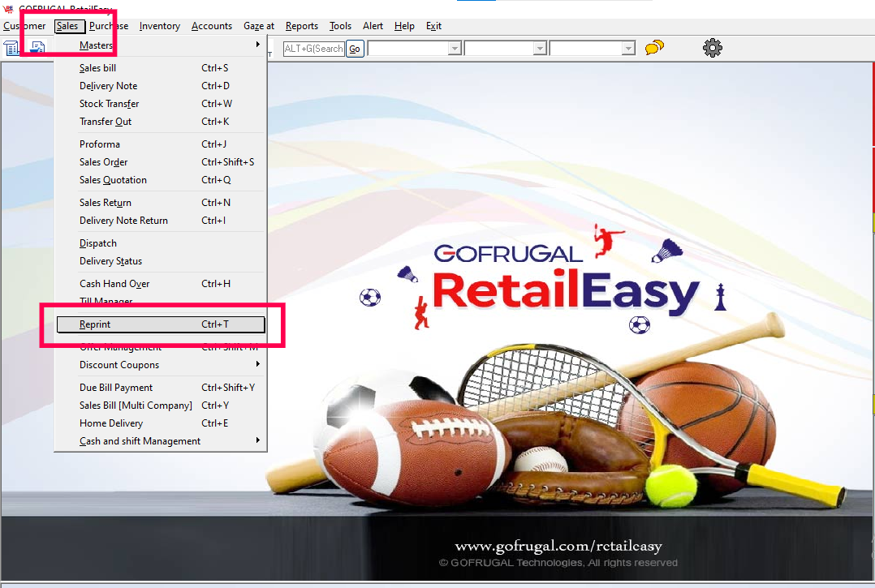This screenshot has width=875, height=588.
Task: Open the second toolbar combo box
Action: [506, 49]
